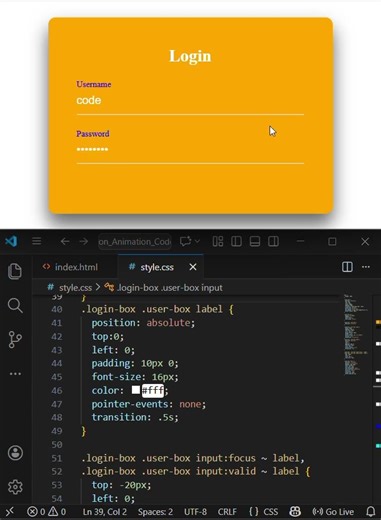Click the selected #fff color value
Screen dimensions: 381x520
pyautogui.click(x=153, y=390)
